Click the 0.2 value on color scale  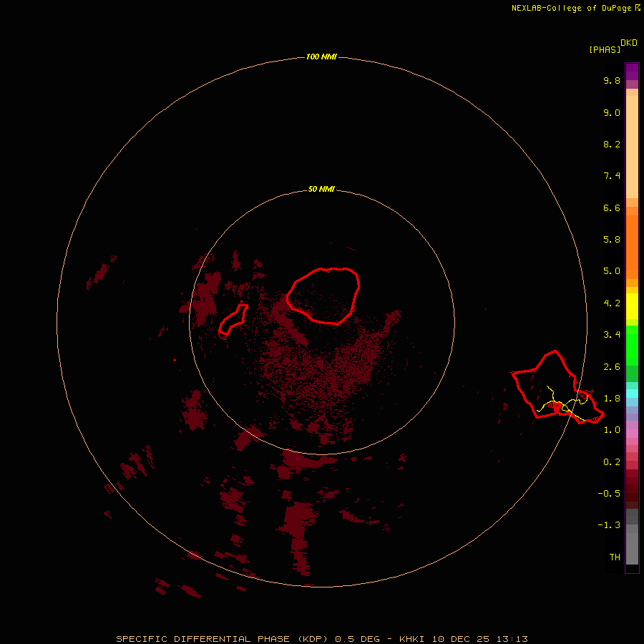(x=612, y=462)
